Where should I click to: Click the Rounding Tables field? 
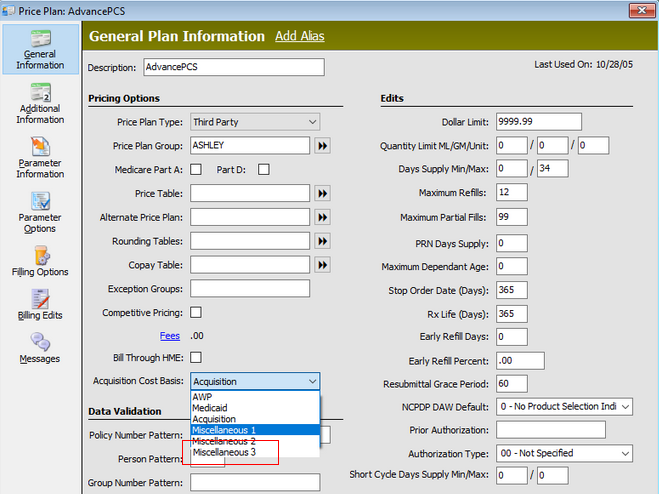[x=250, y=241]
